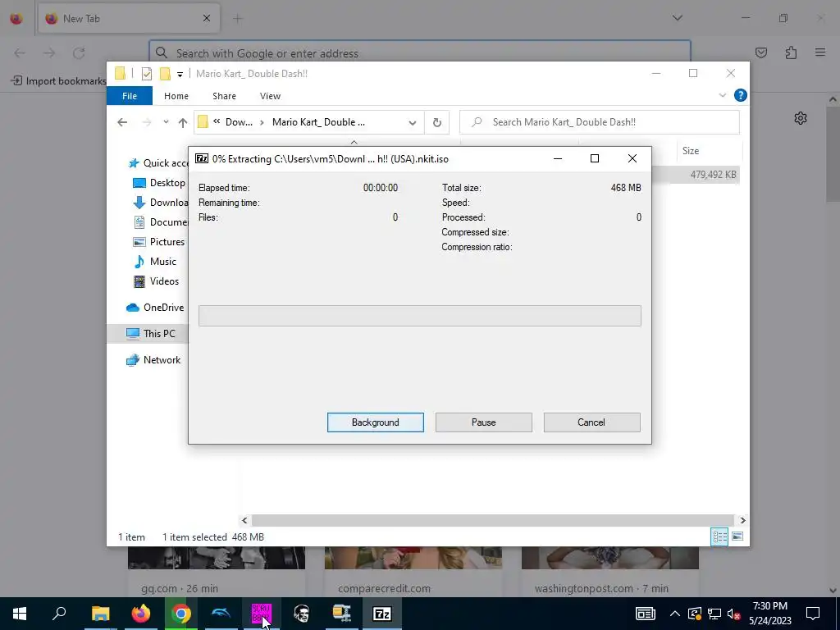Open the notification center icon
The height and width of the screenshot is (630, 840).
tap(813, 614)
